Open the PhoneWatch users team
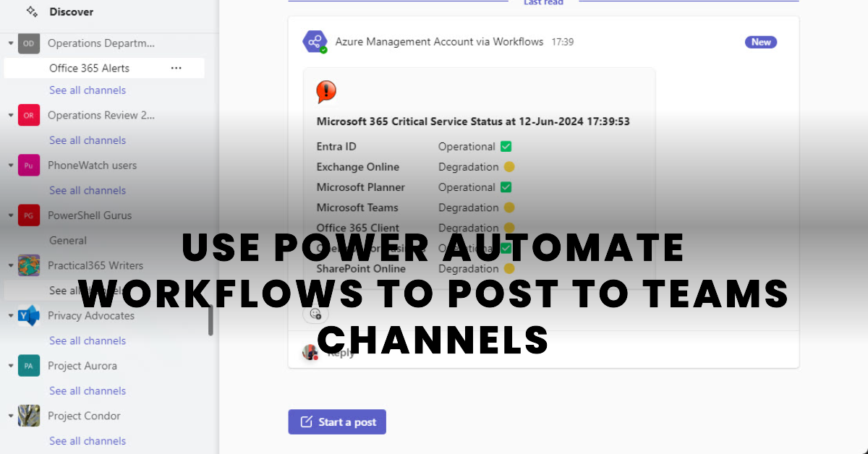Image resolution: width=868 pixels, height=454 pixels. (x=92, y=166)
